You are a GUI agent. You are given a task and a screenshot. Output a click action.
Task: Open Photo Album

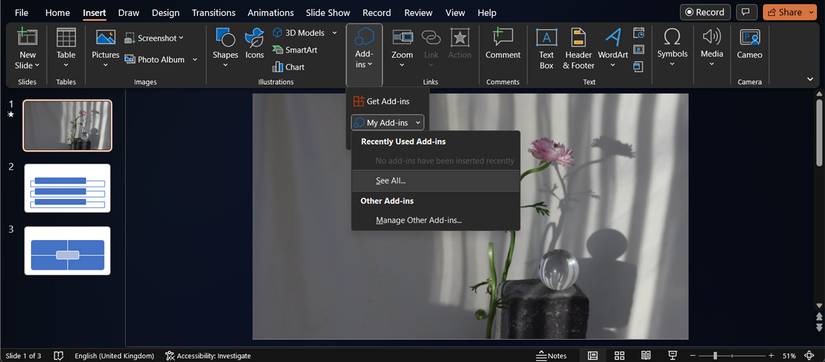[x=155, y=59]
